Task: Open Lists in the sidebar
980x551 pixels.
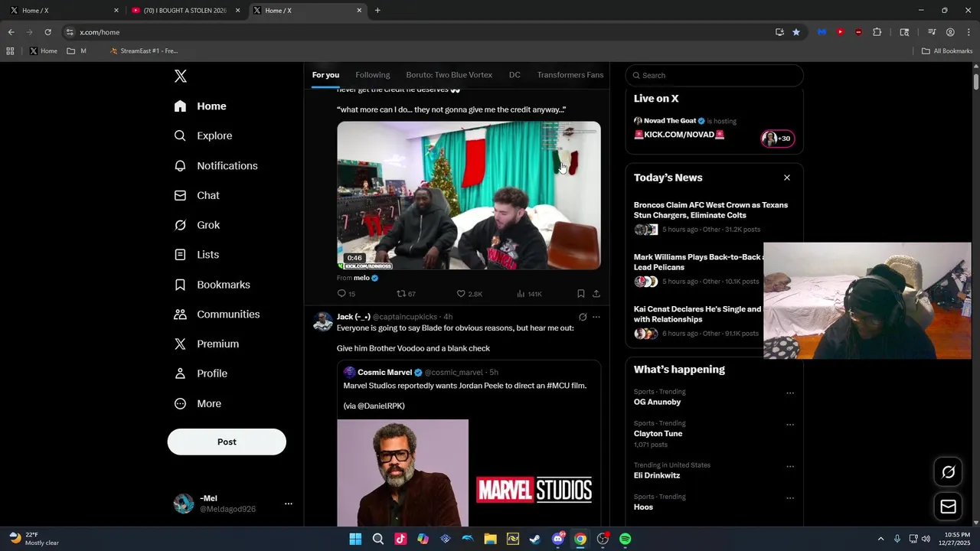Action: coord(197,255)
